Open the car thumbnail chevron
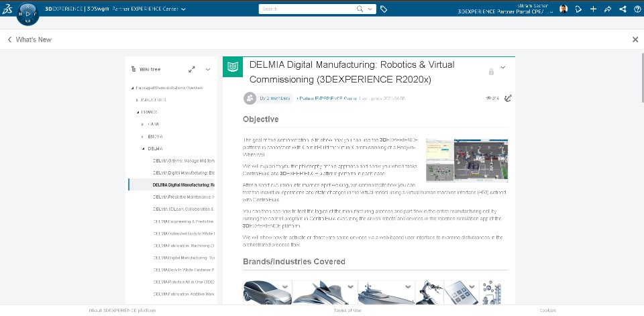The width and height of the screenshot is (644, 316). [285, 286]
